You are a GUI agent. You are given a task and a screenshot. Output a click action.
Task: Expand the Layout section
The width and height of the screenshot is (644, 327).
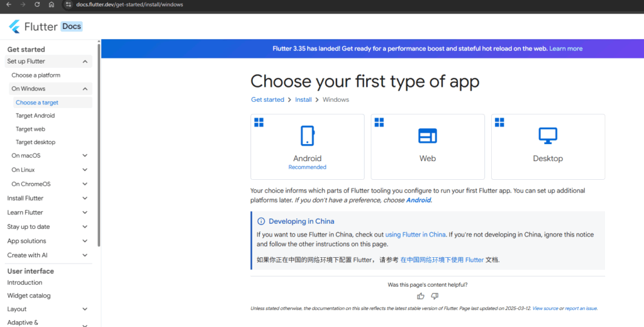point(85,309)
